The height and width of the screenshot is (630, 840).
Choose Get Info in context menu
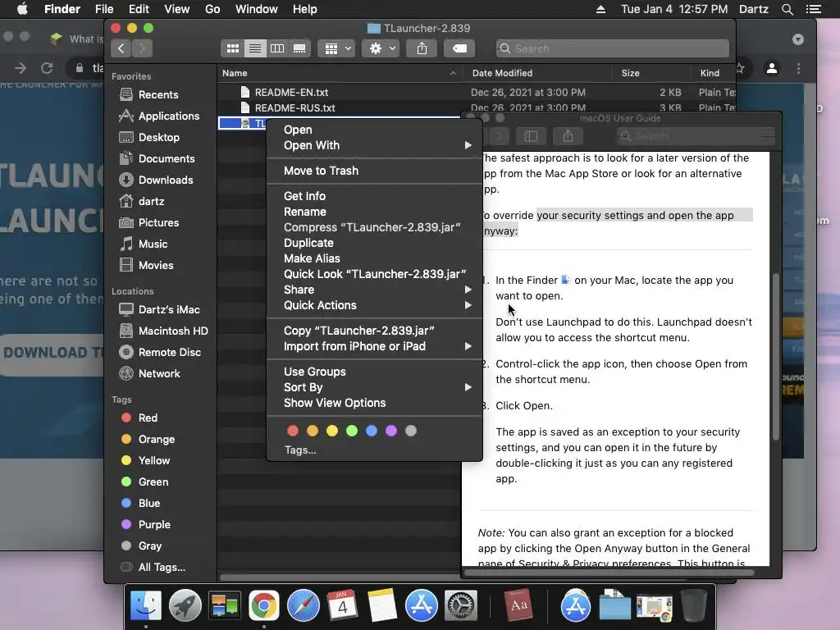click(374, 197)
